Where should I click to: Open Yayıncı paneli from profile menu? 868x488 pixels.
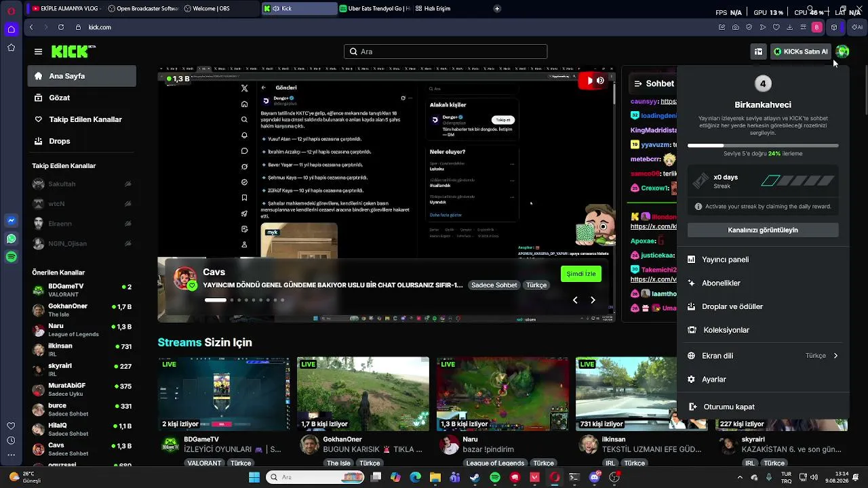click(763, 260)
